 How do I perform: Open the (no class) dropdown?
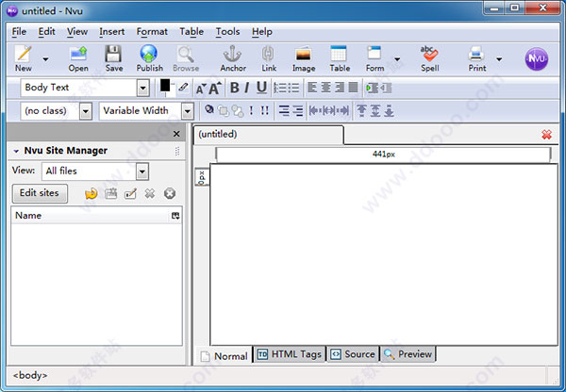point(86,111)
